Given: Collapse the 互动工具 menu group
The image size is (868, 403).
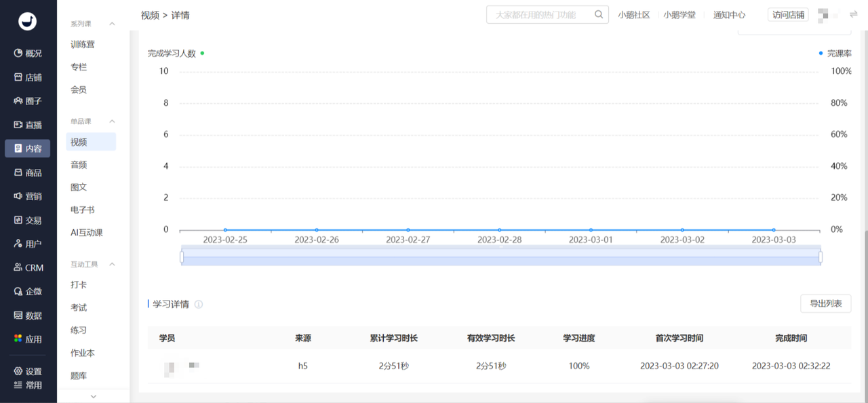Looking at the screenshot, I should [112, 264].
